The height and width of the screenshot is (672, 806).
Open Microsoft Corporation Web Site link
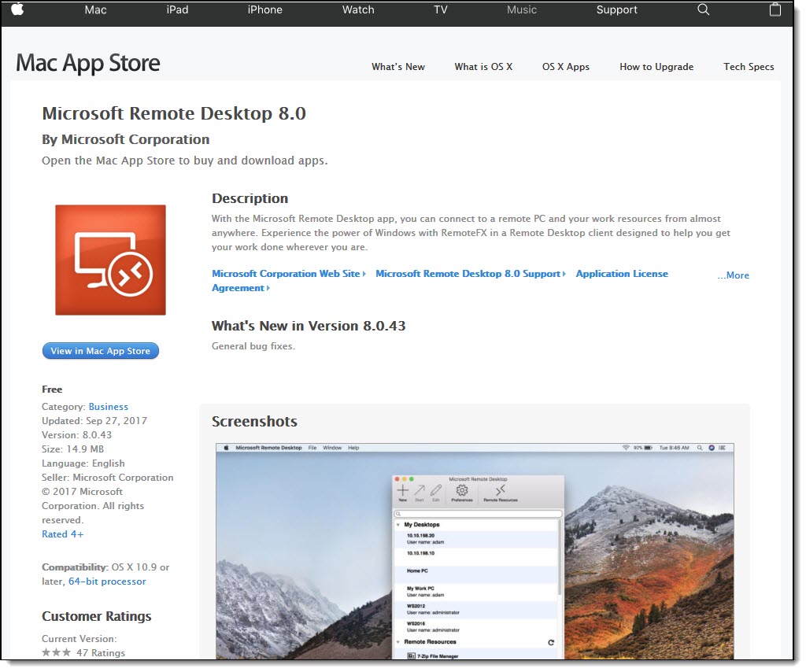(x=288, y=274)
